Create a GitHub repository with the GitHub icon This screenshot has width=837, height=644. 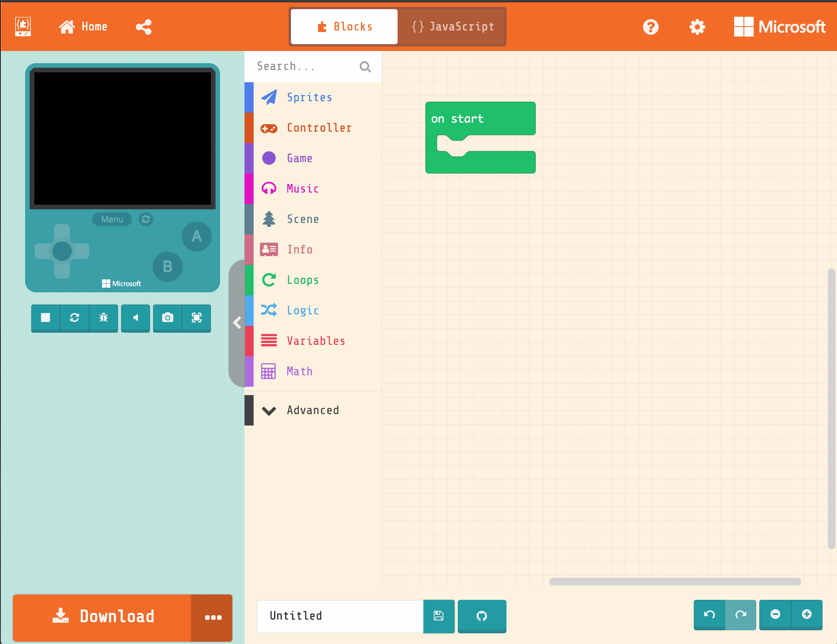482,616
